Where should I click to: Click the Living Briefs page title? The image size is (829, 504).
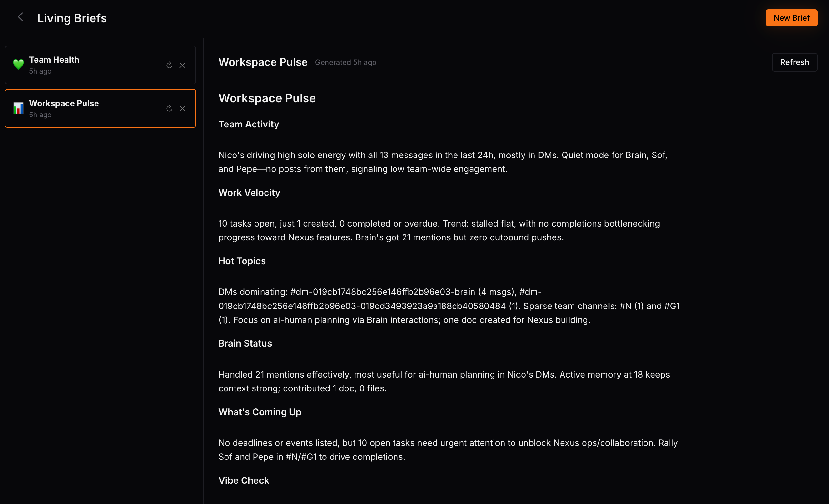pos(72,18)
